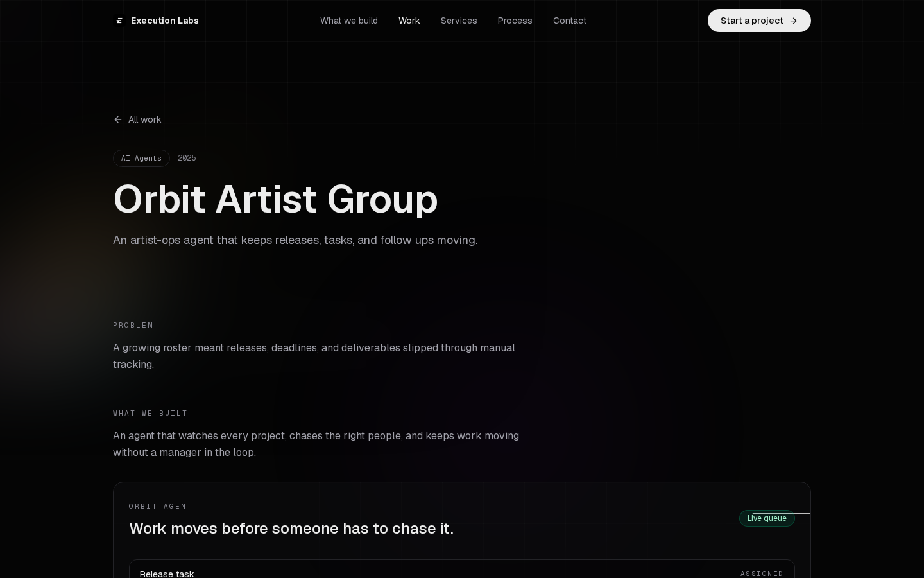Click the ORBIT AGENT card label

(x=160, y=506)
